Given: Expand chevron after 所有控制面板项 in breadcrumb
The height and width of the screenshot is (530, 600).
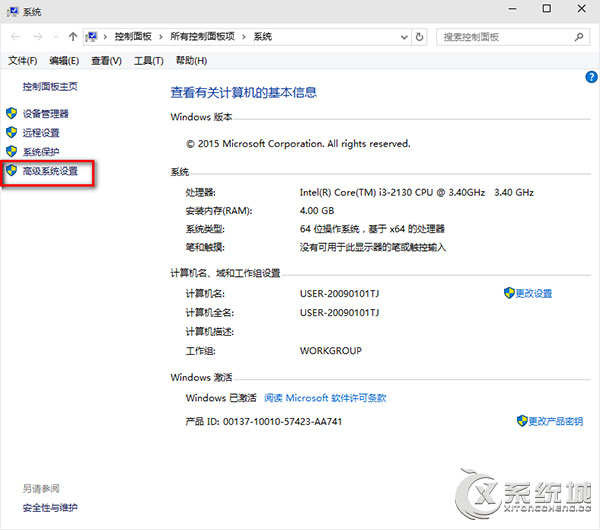Looking at the screenshot, I should tap(243, 37).
